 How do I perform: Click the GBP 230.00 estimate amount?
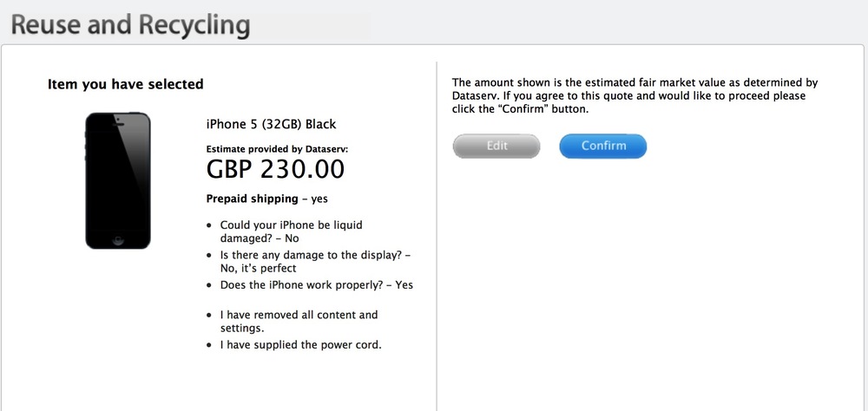point(275,169)
